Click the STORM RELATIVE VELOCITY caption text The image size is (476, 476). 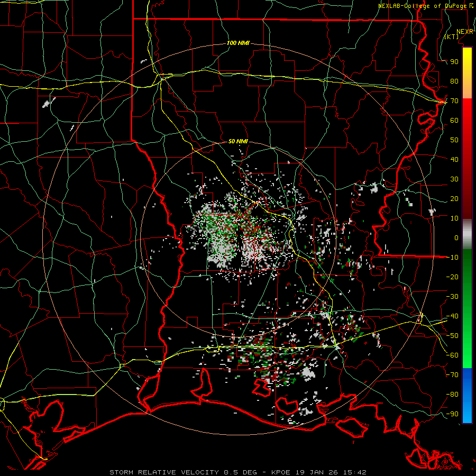pos(164,472)
